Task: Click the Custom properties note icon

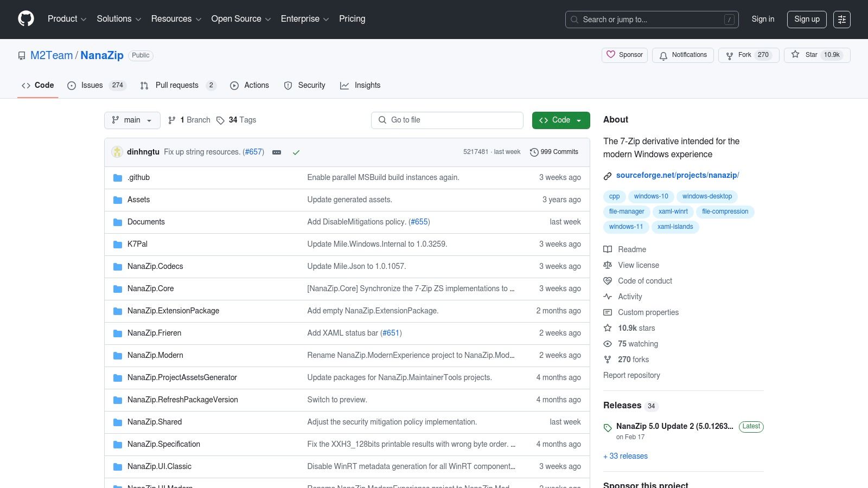Action: click(608, 312)
